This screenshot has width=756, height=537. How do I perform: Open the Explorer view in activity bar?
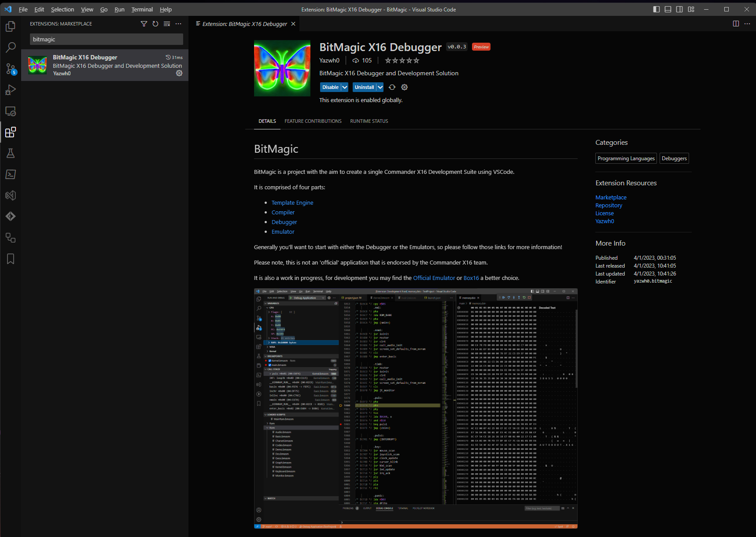[x=11, y=26]
